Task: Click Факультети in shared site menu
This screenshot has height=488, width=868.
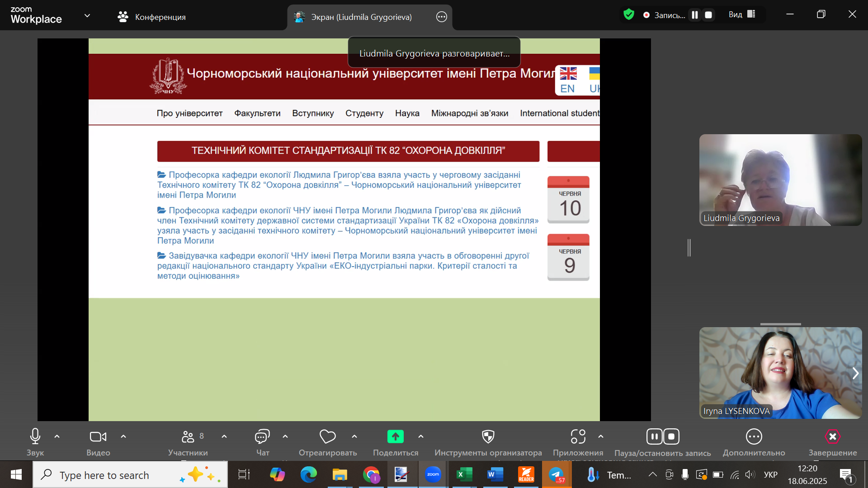Action: click(257, 113)
